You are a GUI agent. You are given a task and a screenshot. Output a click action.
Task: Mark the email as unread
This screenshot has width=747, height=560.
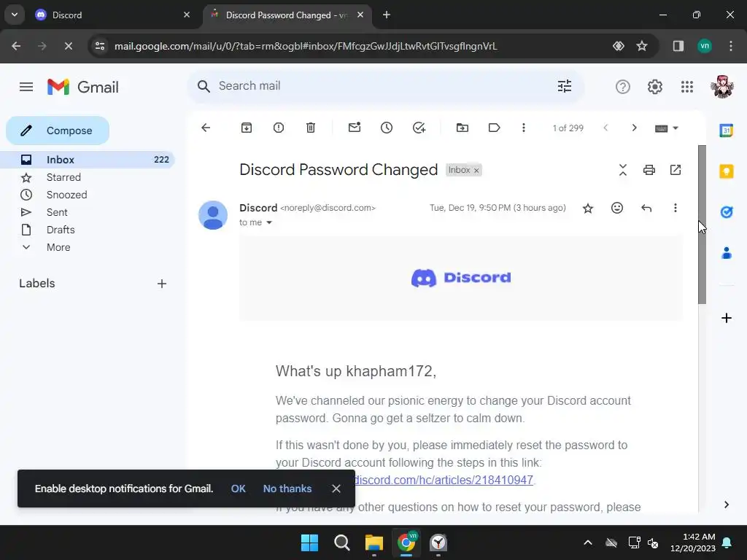pos(355,128)
